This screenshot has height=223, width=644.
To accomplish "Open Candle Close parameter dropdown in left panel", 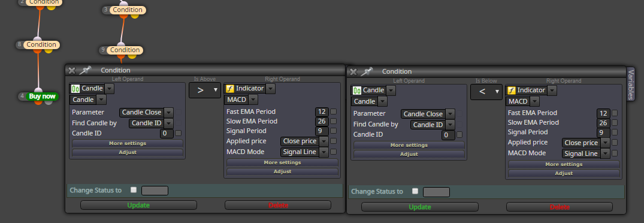I will click(168, 113).
